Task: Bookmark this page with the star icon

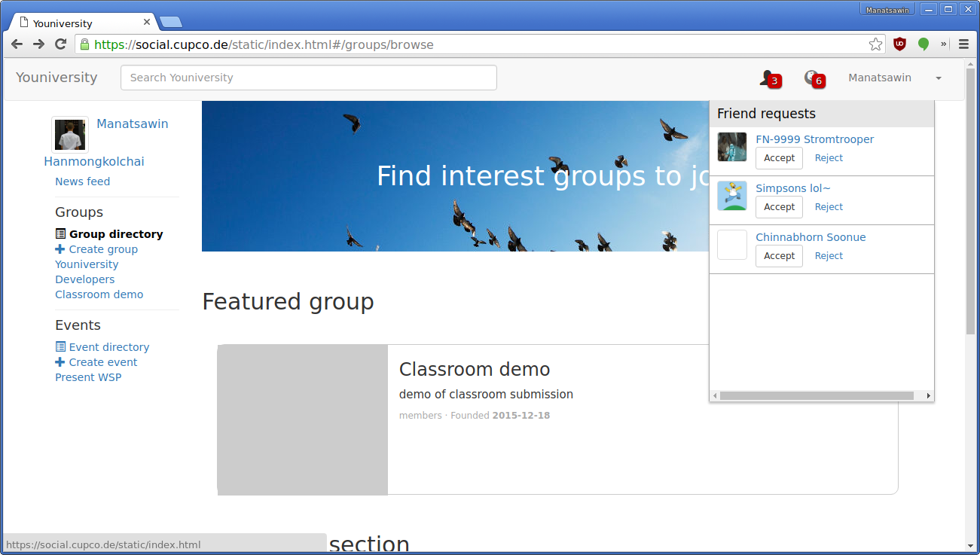Action: [x=875, y=44]
